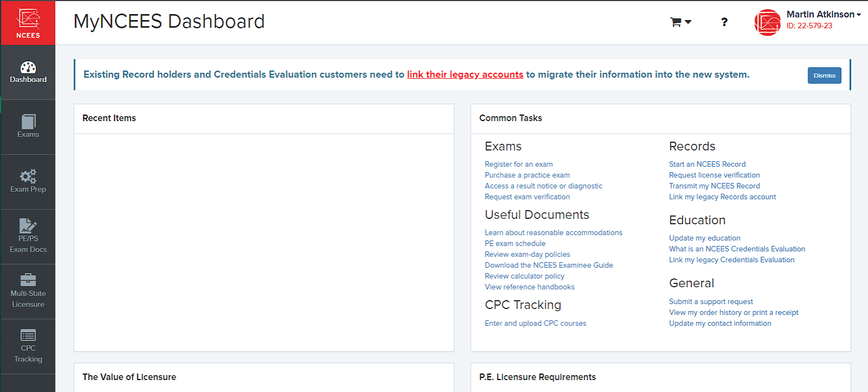
Task: Click 'View my order history or print a receipt'
Action: pos(734,312)
